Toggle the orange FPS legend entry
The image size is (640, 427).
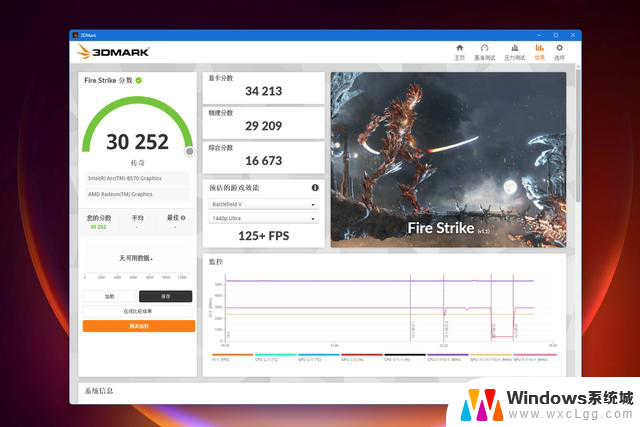(232, 357)
